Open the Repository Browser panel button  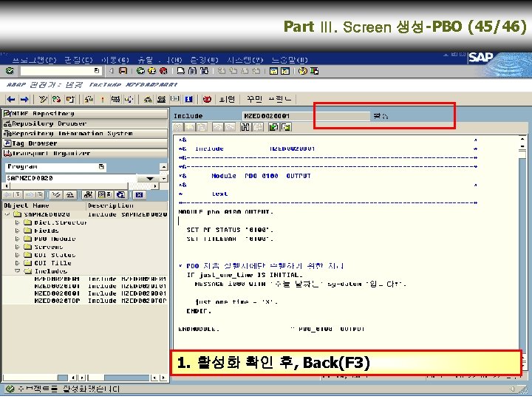pyautogui.click(x=85, y=123)
